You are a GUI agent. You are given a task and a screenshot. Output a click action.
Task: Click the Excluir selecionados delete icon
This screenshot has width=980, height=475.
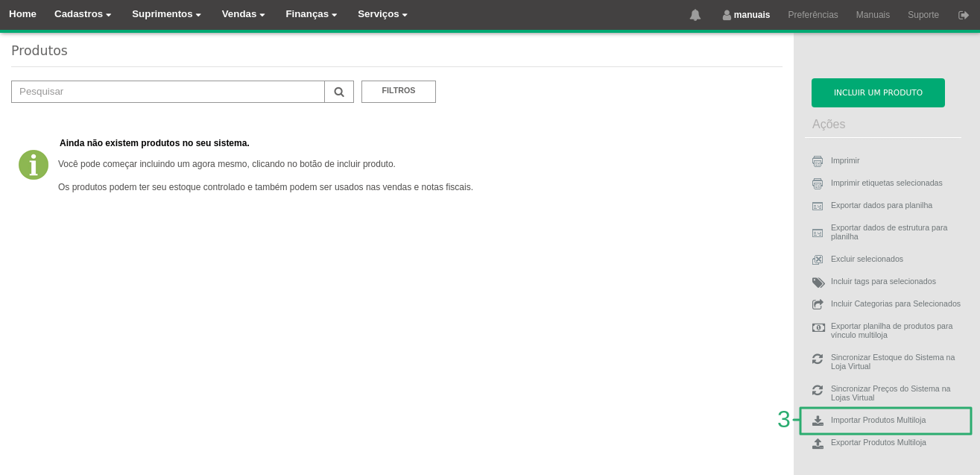818,259
